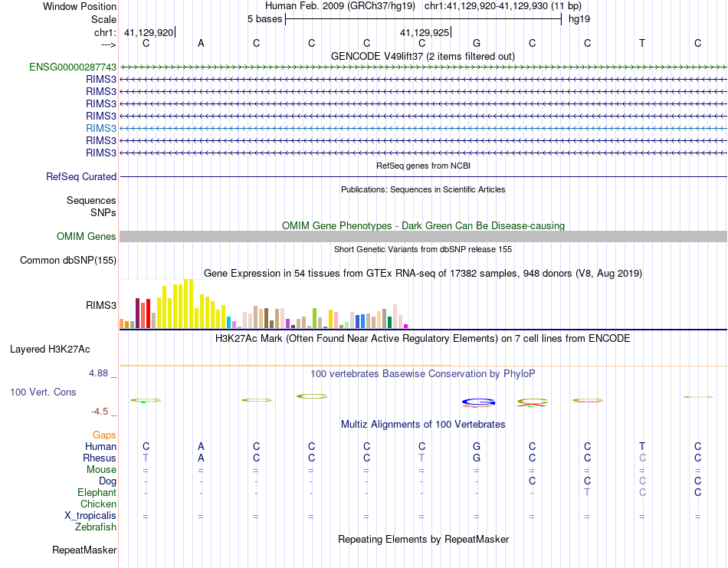This screenshot has width=728, height=568.
Task: Click the RefSeq Curated intron line
Action: click(x=423, y=177)
